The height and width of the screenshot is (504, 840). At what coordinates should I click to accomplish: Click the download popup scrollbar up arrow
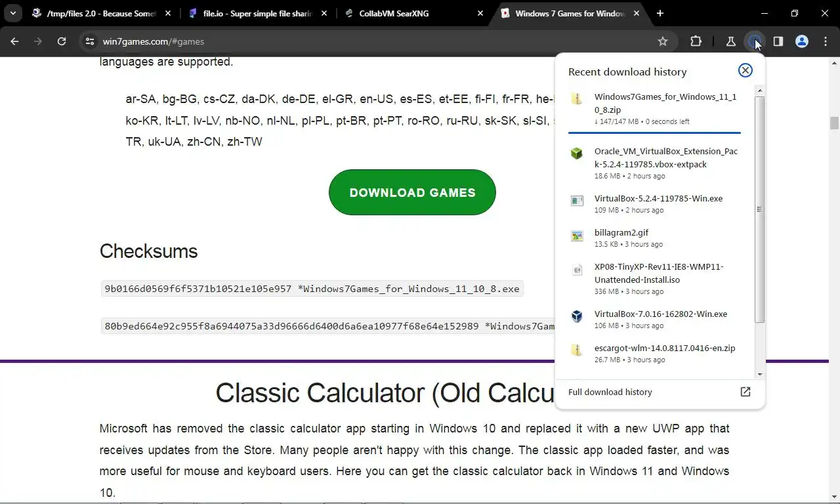coord(759,90)
